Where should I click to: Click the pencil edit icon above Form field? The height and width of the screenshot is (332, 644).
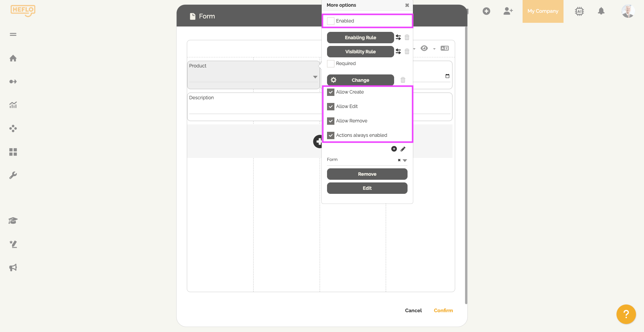[403, 149]
